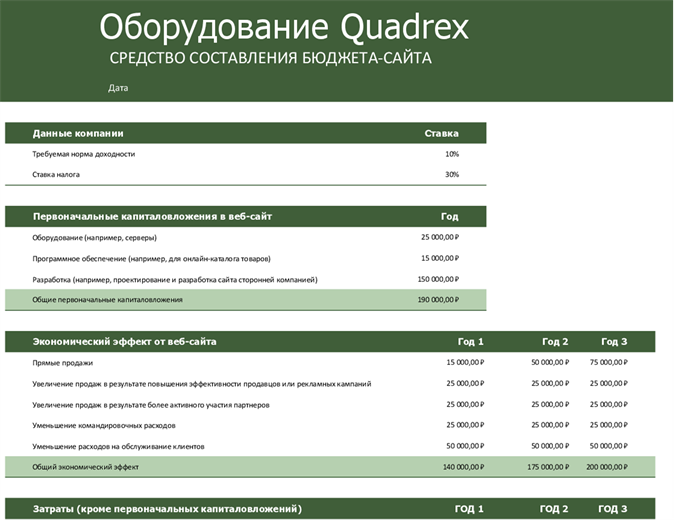
Task: Select "Требуемая норма доходности" row label
Action: (84, 154)
